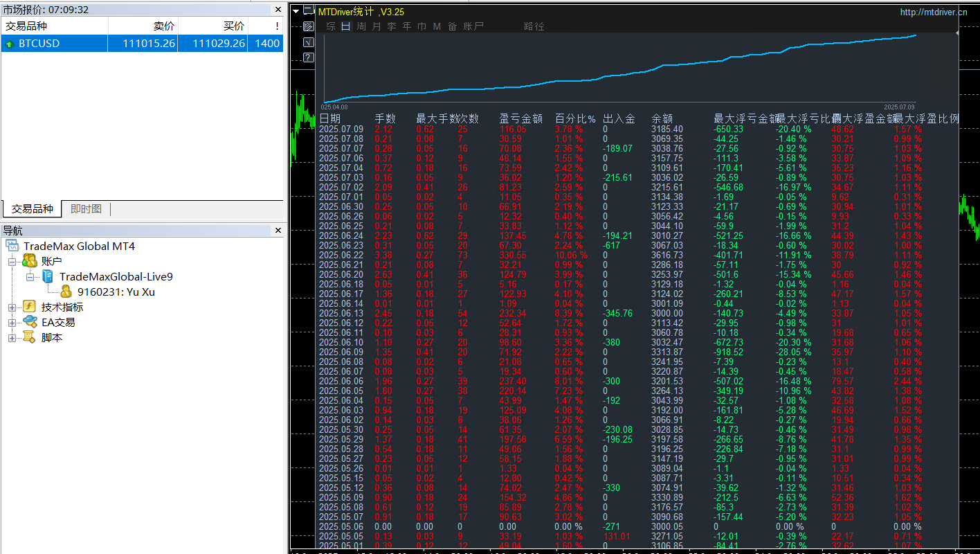Expand the 技术指标 tree node

coord(12,307)
